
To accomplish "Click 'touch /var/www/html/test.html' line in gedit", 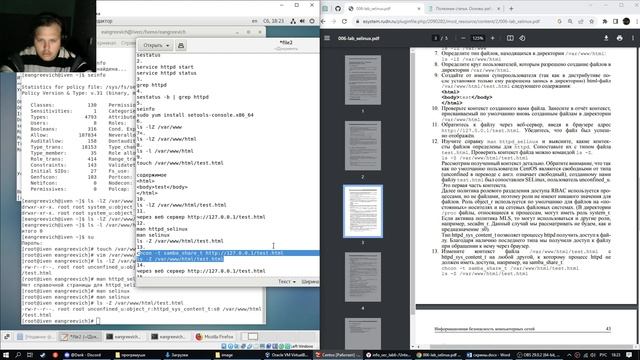I will (180, 163).
